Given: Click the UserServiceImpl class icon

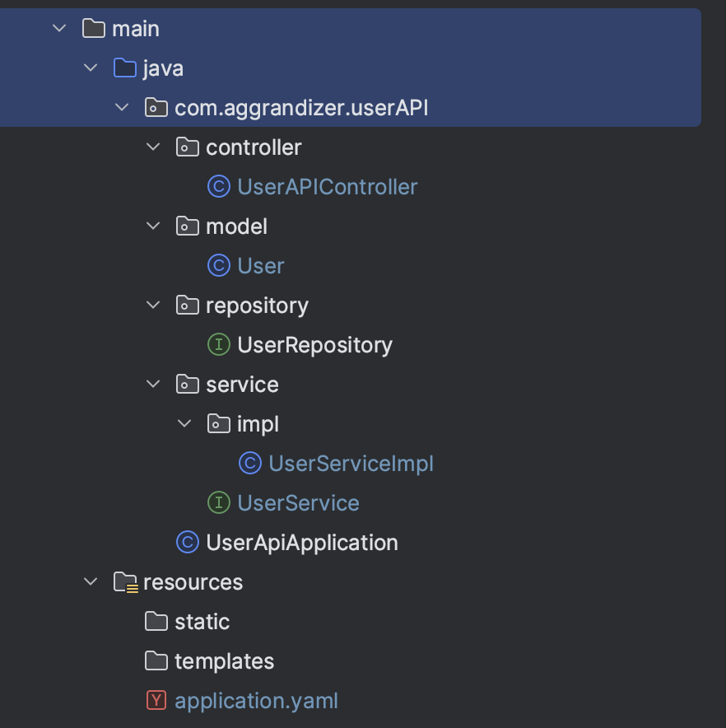Looking at the screenshot, I should [x=249, y=464].
